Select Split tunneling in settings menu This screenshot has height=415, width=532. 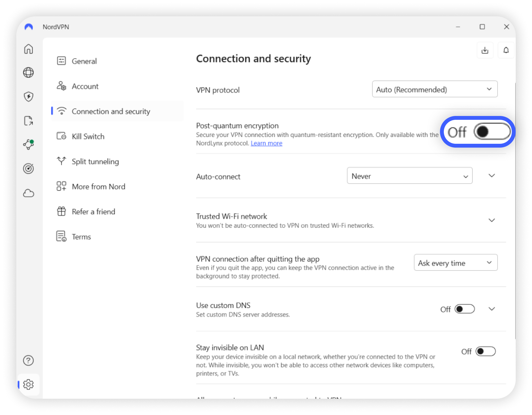tap(95, 161)
